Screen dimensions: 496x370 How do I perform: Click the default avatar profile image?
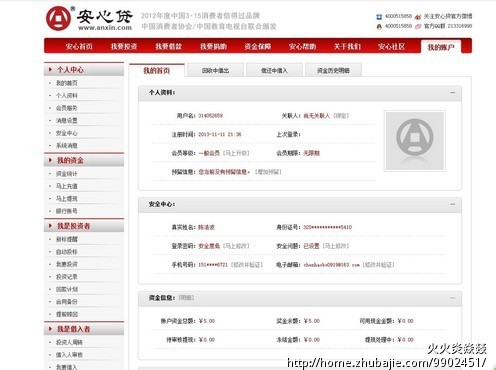pyautogui.click(x=415, y=141)
